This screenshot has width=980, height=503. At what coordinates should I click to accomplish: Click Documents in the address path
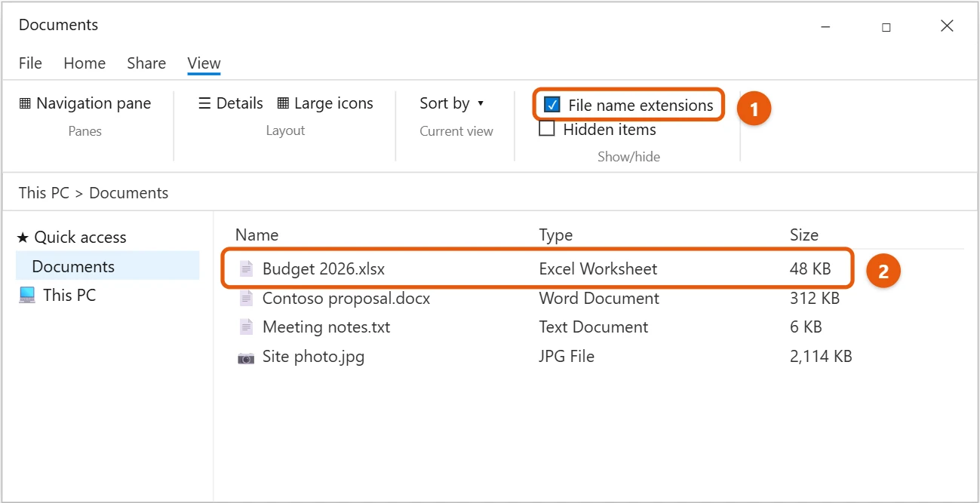[x=129, y=193]
